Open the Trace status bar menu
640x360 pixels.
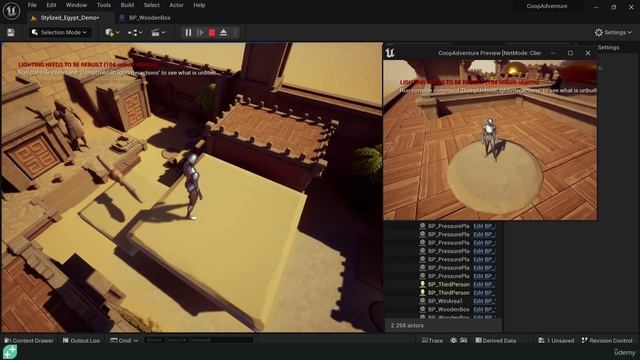point(432,340)
